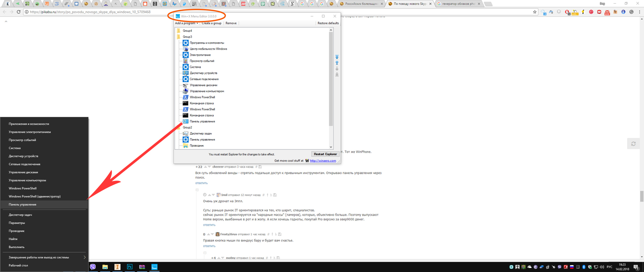Viewport: 644px width, 272px height.
Task: Switch to the генератор облаков tab
Action: pos(459,4)
